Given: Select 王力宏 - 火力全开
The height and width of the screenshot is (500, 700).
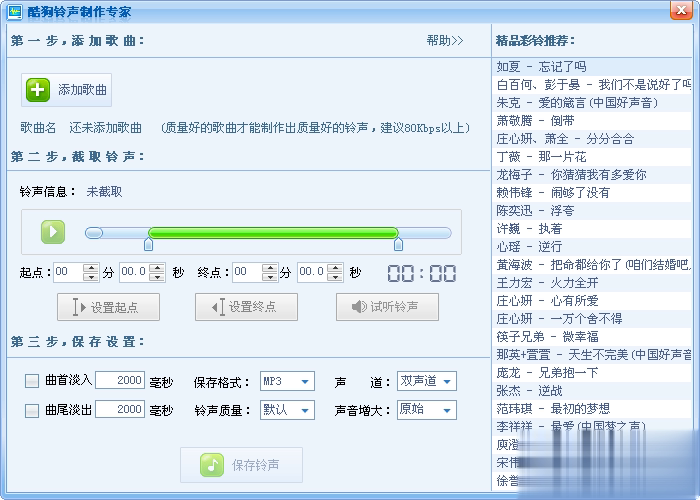Looking at the screenshot, I should [x=592, y=283].
